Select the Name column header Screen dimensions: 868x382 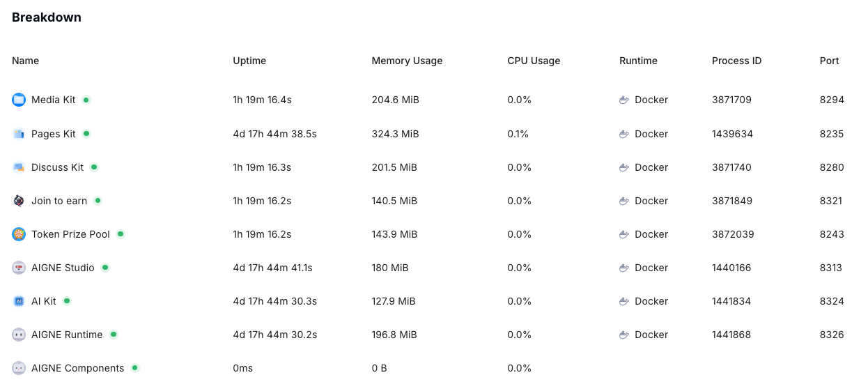pos(25,61)
